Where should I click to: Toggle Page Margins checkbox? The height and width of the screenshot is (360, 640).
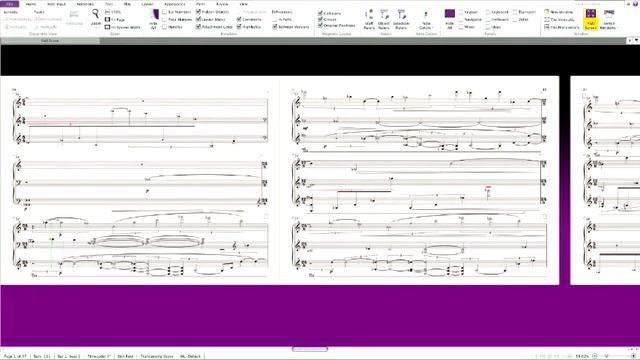[177, 20]
